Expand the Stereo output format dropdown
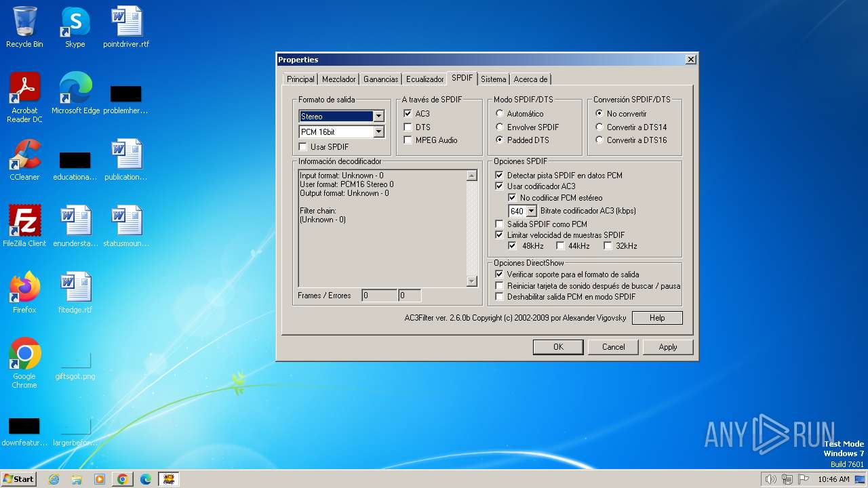The image size is (868, 488). pyautogui.click(x=378, y=117)
